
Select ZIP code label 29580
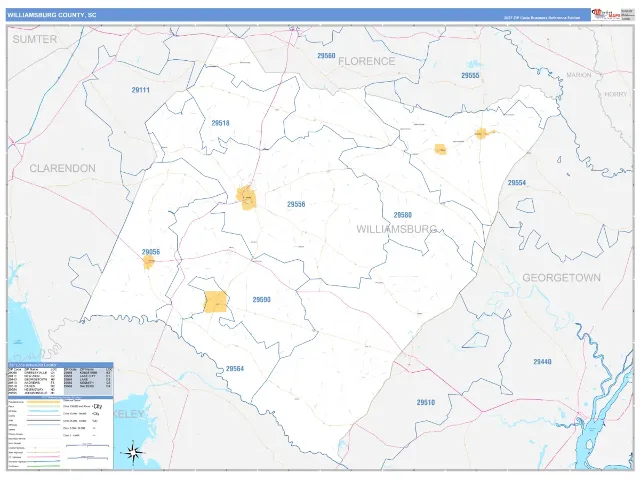[x=402, y=215]
